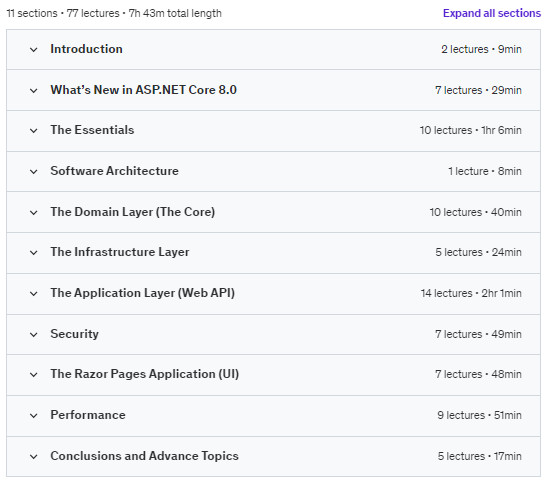545x489 pixels.
Task: Expand The Essentials section chevron
Action: pos(34,131)
